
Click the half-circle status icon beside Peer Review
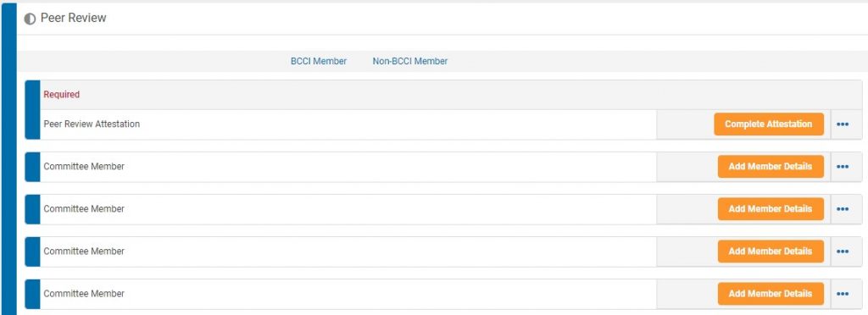(30, 19)
